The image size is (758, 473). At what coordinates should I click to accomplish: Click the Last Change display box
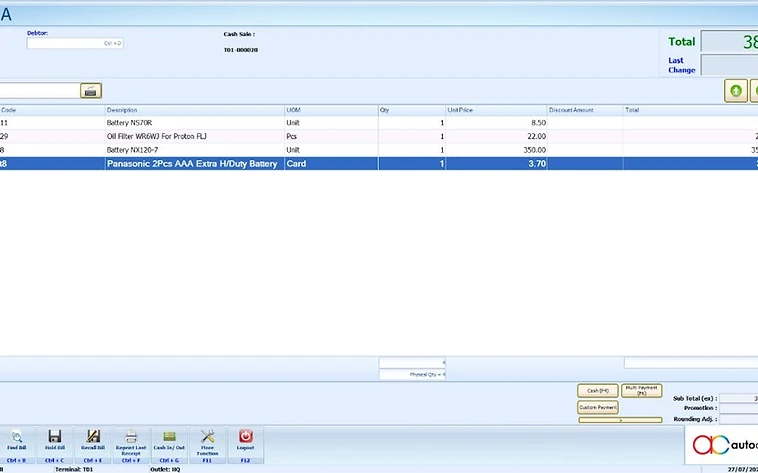(x=729, y=65)
